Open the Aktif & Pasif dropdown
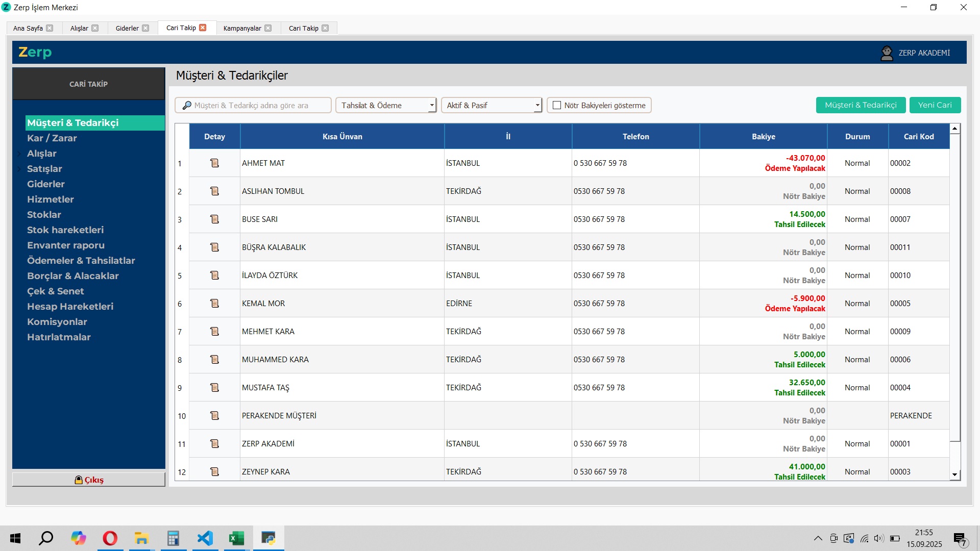The height and width of the screenshot is (551, 980). 537,106
